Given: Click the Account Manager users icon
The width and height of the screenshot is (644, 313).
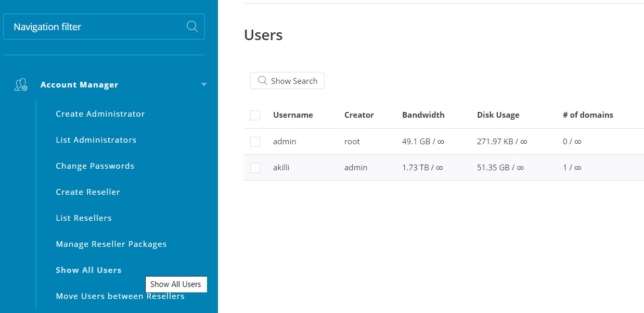Looking at the screenshot, I should click(21, 85).
